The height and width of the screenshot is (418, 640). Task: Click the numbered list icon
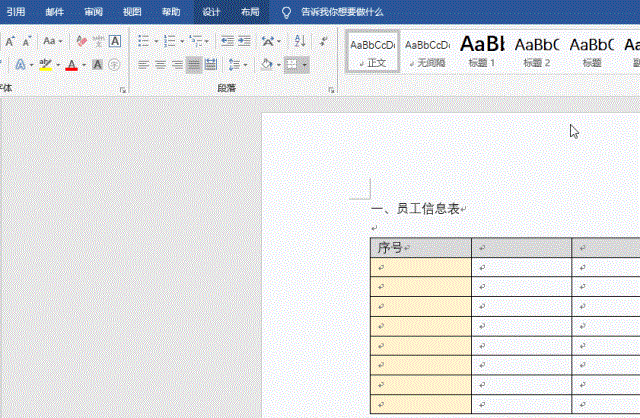click(x=169, y=41)
